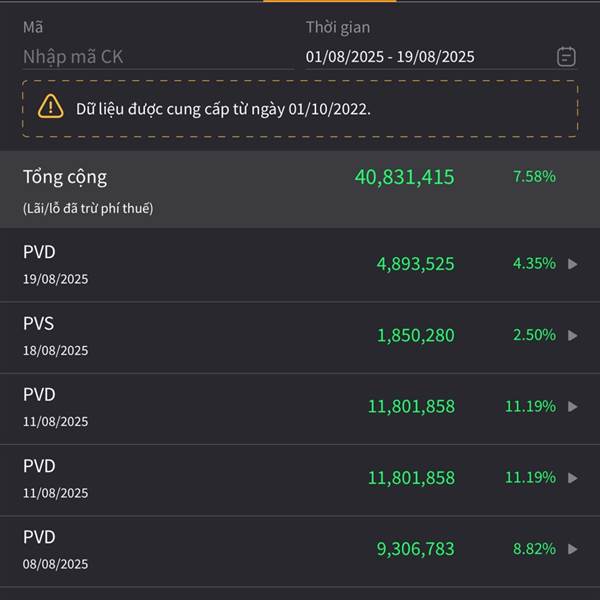The image size is (600, 600).
Task: Click the 1,850,280 profit amount
Action: pos(416,336)
